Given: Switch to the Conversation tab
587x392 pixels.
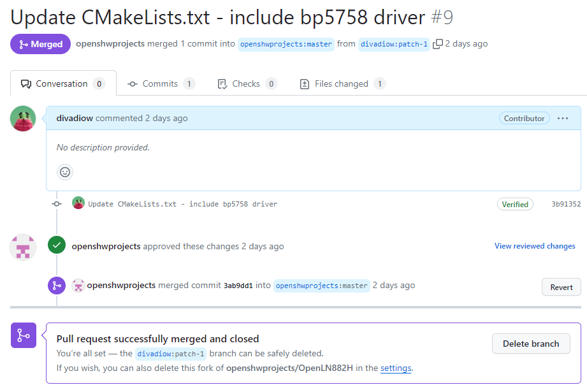Looking at the screenshot, I should tap(63, 84).
